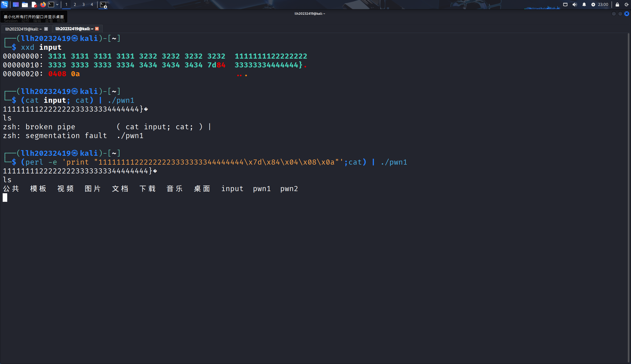Open the notifications bell icon
The image size is (631, 364).
pyautogui.click(x=584, y=4)
